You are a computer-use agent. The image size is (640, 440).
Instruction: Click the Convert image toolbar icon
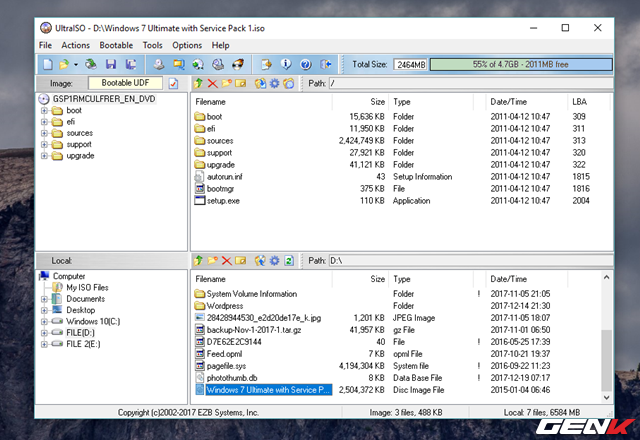point(178,64)
